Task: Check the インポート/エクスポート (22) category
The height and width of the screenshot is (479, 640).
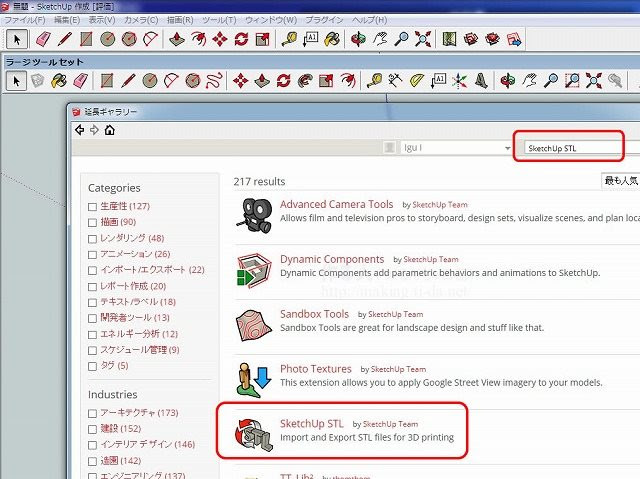Action: pyautogui.click(x=92, y=271)
